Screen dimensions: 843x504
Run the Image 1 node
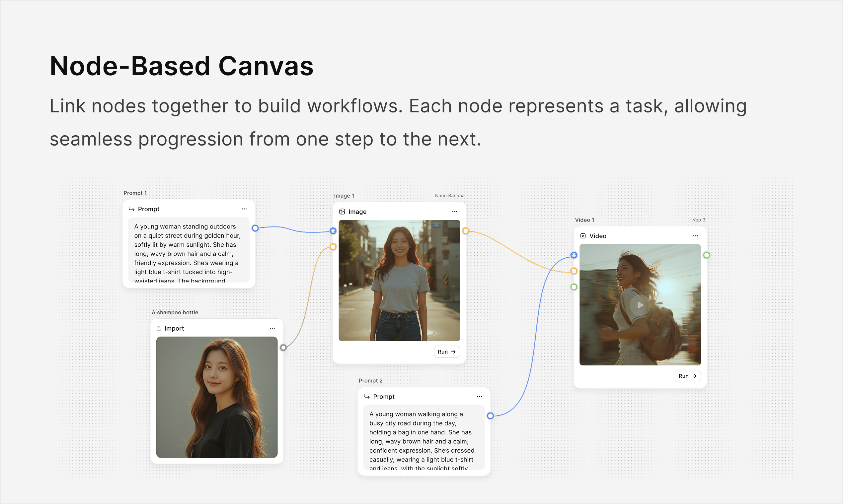(x=447, y=351)
